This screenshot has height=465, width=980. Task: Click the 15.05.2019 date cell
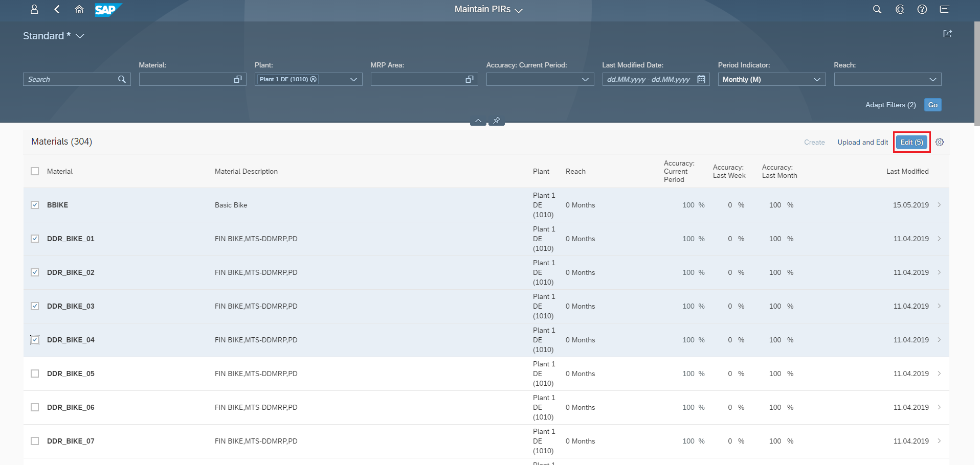(x=910, y=205)
